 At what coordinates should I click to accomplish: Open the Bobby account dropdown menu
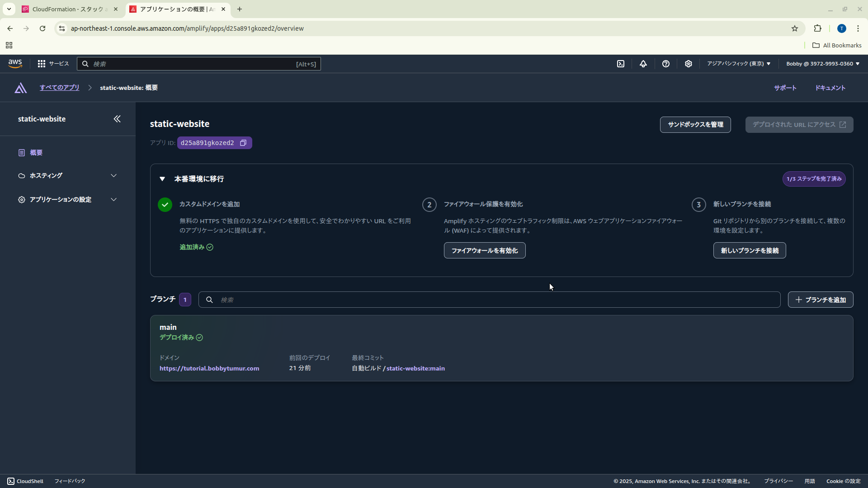[822, 64]
